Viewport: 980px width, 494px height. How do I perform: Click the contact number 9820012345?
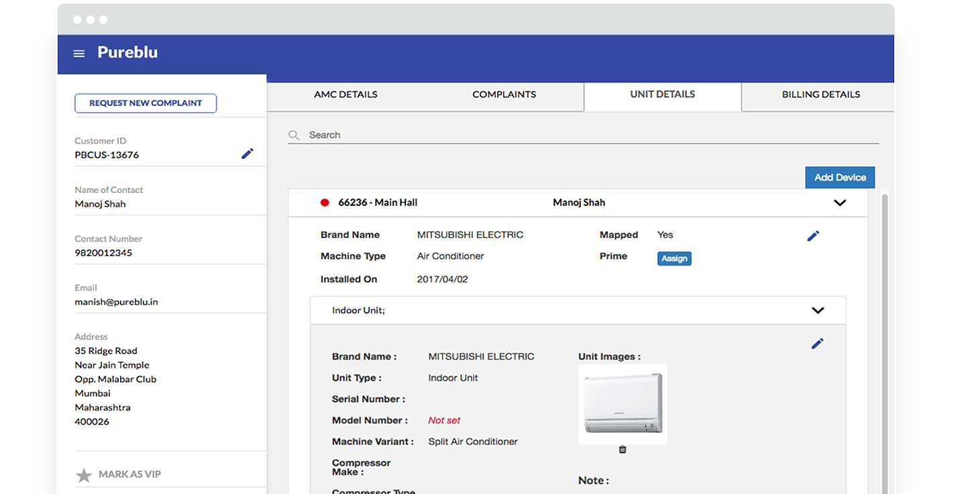103,253
